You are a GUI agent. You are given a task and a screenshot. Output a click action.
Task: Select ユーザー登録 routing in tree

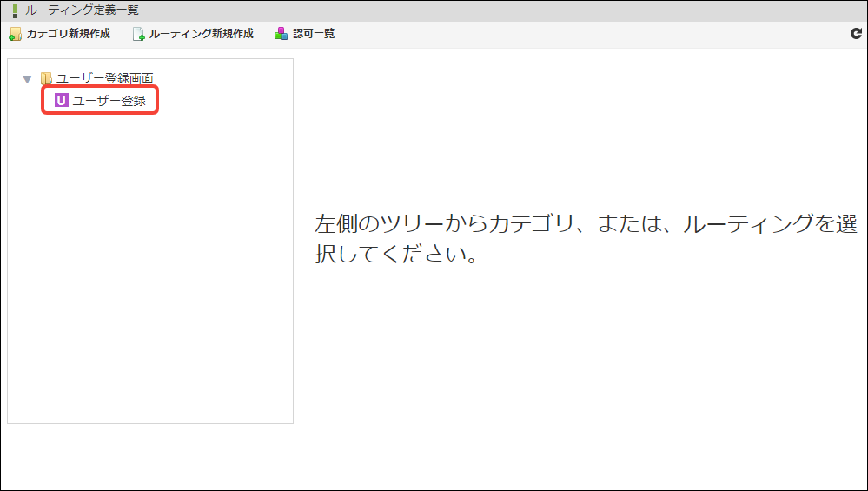109,101
